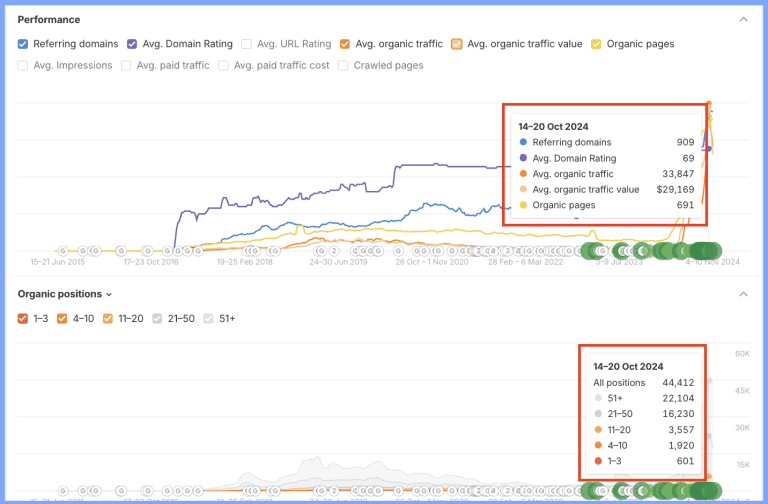Click the 21–50 value 16,230 in tooltip

[678, 414]
